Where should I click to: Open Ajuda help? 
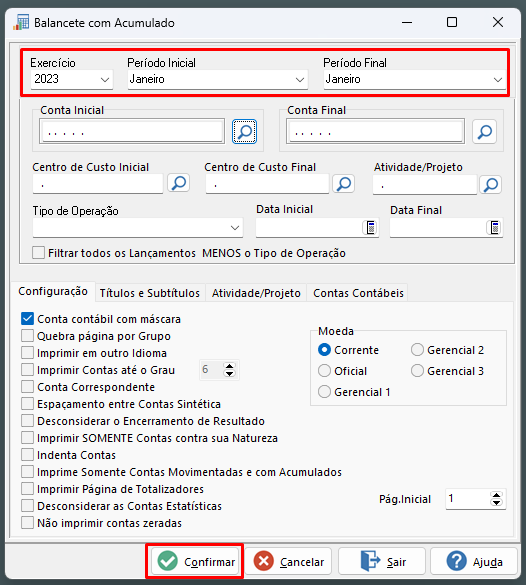click(x=474, y=561)
